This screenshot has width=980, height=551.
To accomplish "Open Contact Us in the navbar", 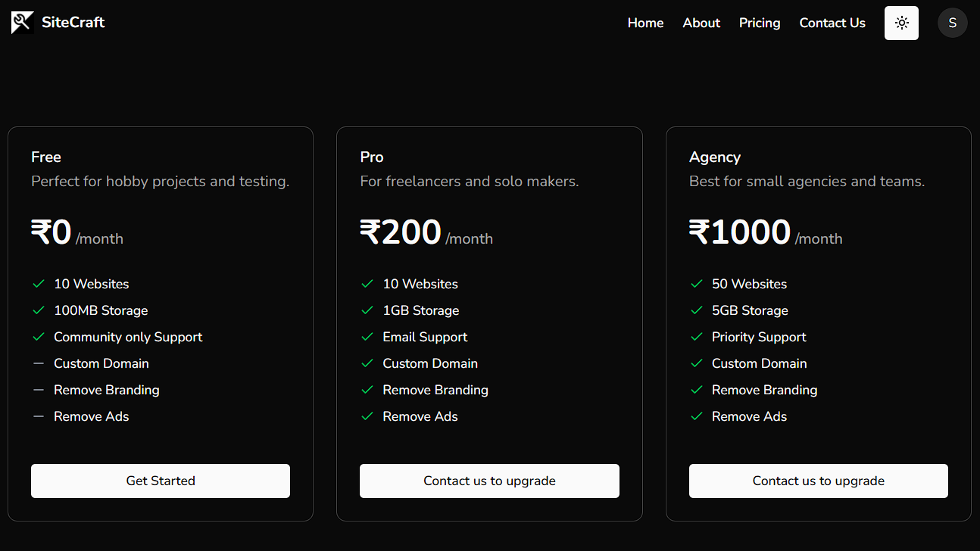I will [832, 23].
